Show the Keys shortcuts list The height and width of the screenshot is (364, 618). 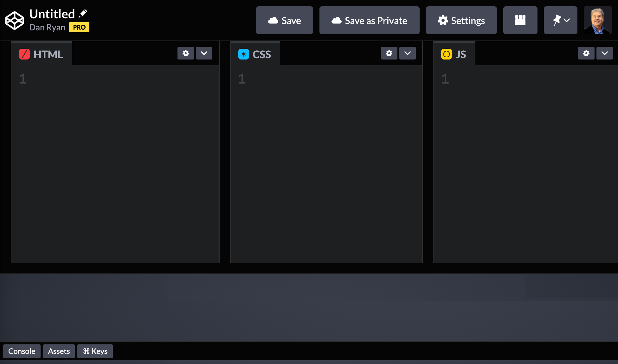95,351
